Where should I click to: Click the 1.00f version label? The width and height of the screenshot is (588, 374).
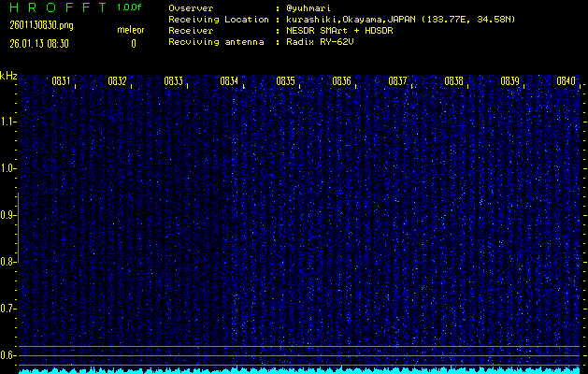point(130,7)
